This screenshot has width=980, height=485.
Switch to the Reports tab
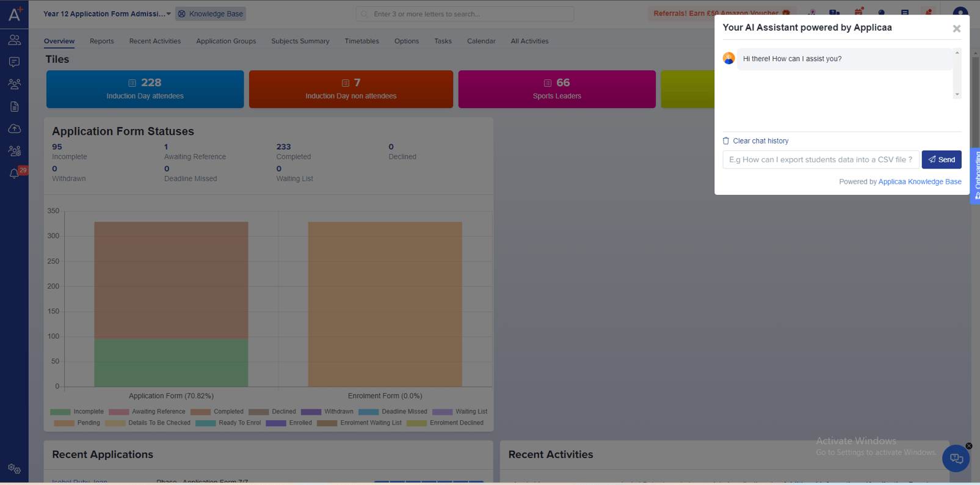tap(101, 41)
